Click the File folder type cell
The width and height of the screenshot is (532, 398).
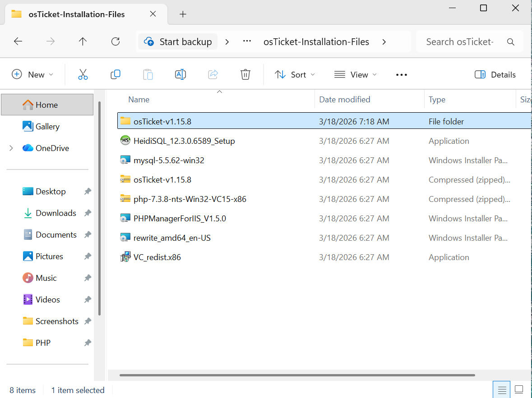(x=446, y=121)
